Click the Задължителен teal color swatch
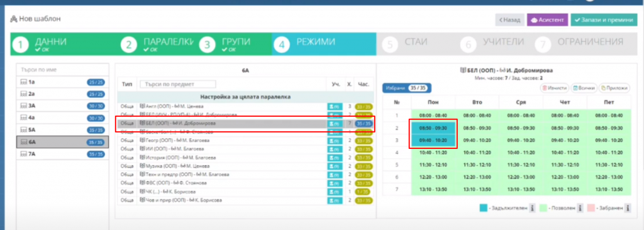This screenshot has height=230, width=644. pos(484,209)
